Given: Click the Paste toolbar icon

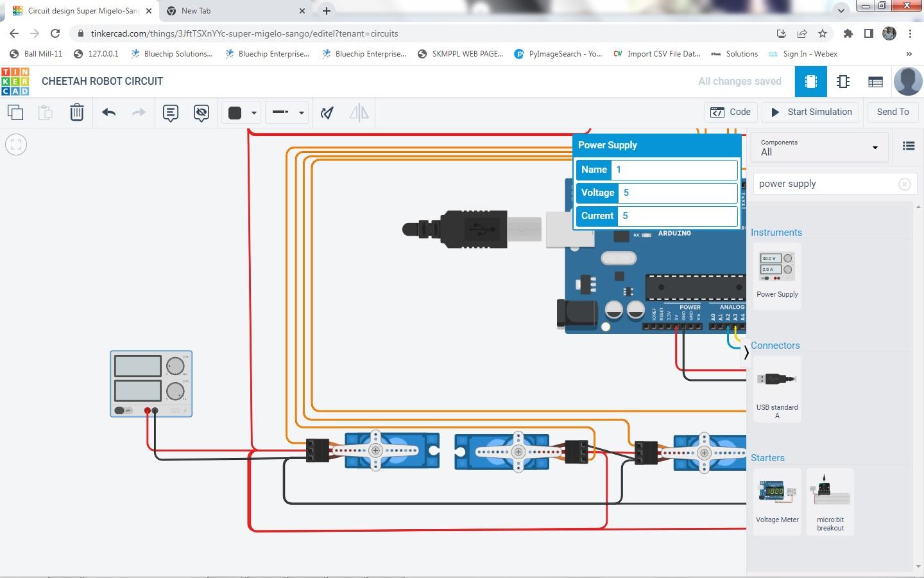Looking at the screenshot, I should [x=46, y=112].
